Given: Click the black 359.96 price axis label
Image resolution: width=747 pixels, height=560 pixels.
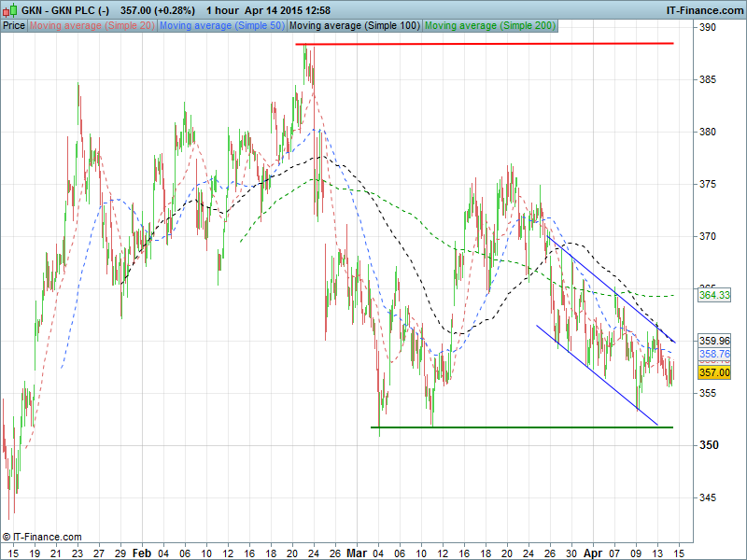Looking at the screenshot, I should click(x=713, y=341).
